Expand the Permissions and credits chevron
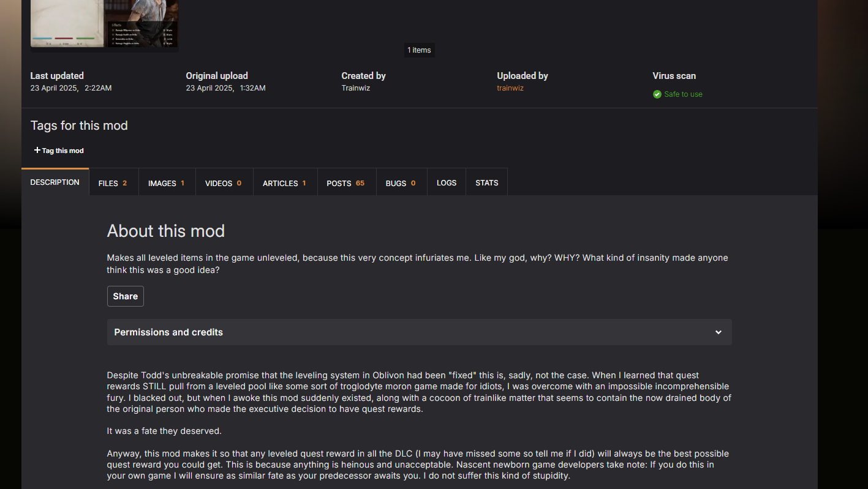868x489 pixels. click(x=719, y=332)
